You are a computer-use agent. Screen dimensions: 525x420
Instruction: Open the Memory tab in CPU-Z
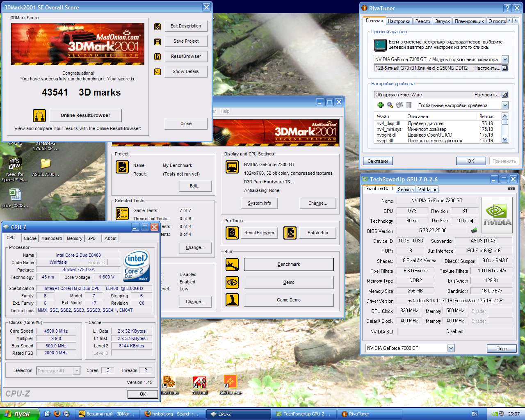[x=74, y=238]
